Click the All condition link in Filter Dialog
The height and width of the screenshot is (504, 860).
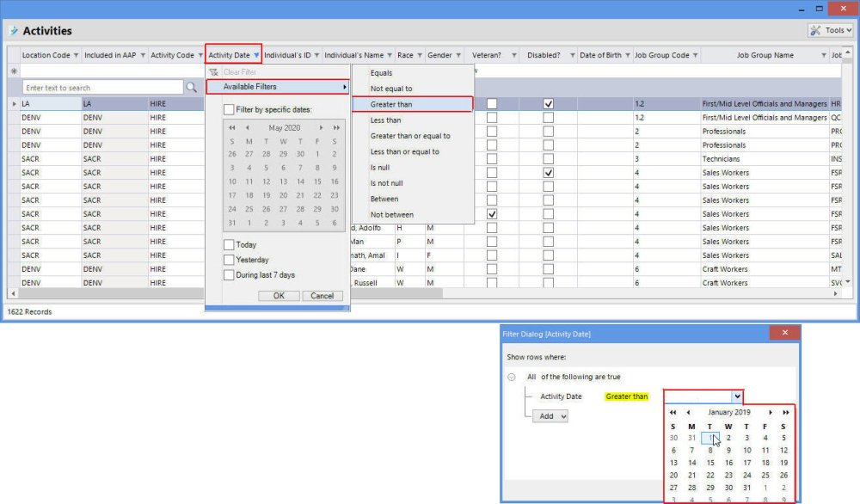pos(531,377)
